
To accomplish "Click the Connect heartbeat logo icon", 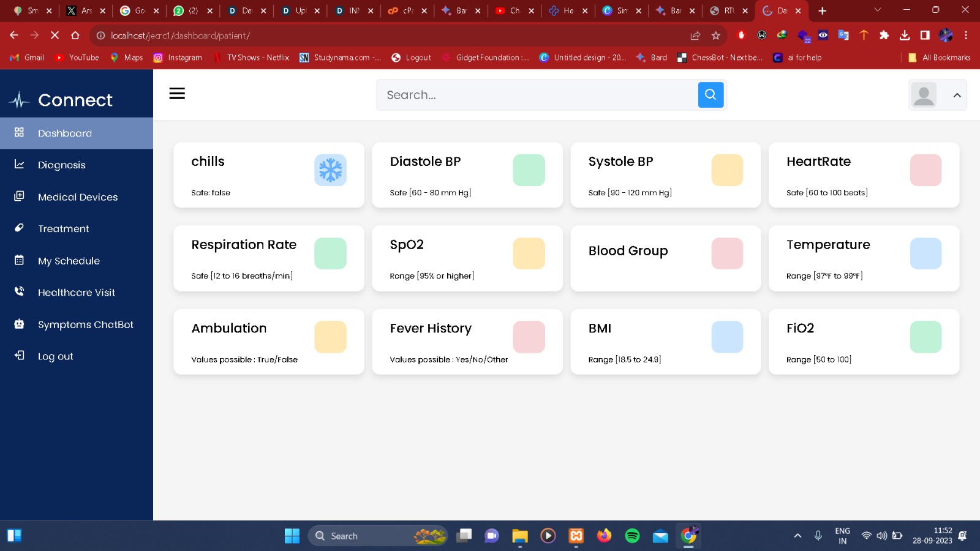I will [20, 100].
